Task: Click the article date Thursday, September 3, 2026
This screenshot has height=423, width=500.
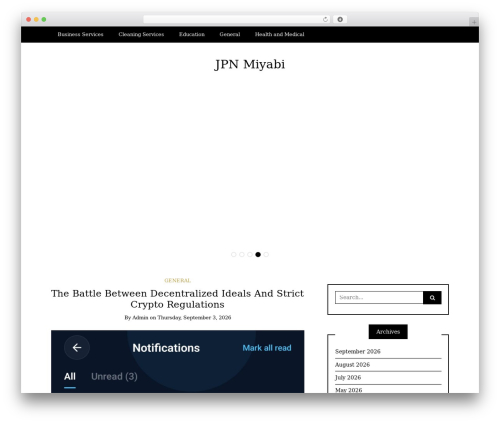Action: click(194, 317)
